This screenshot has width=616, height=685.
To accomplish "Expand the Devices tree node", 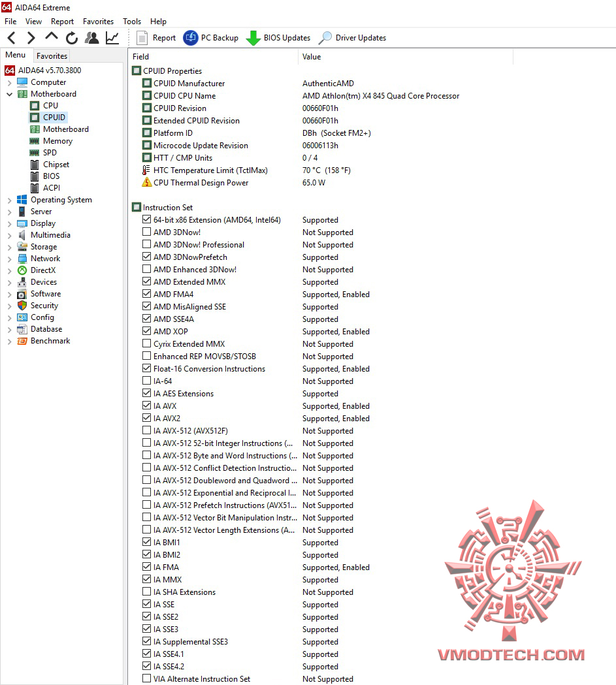I will pyautogui.click(x=9, y=283).
